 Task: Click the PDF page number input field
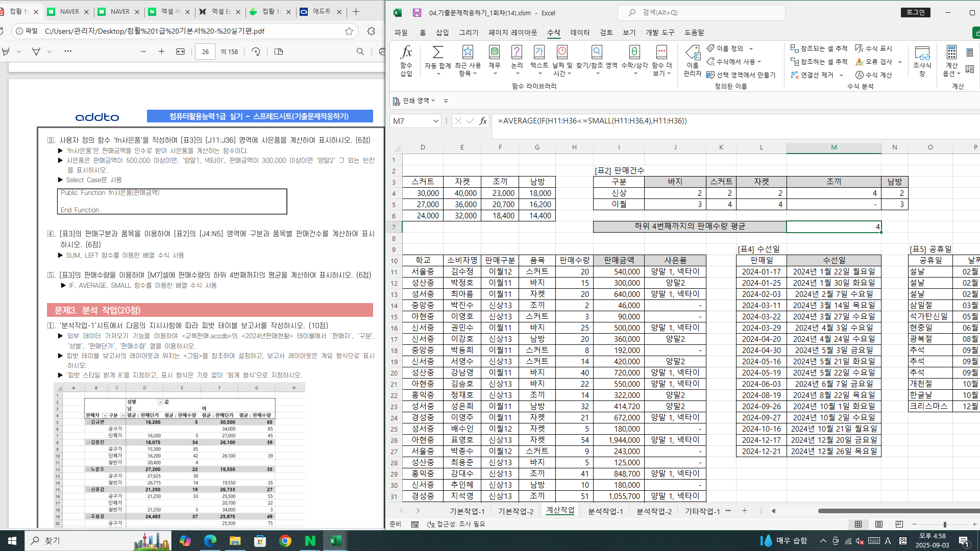point(205,52)
